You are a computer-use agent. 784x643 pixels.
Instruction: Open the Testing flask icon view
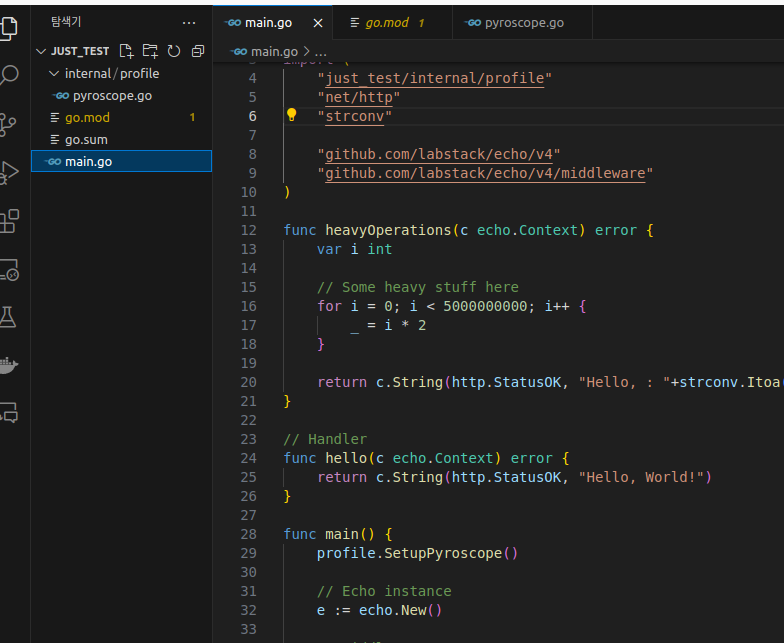8,317
